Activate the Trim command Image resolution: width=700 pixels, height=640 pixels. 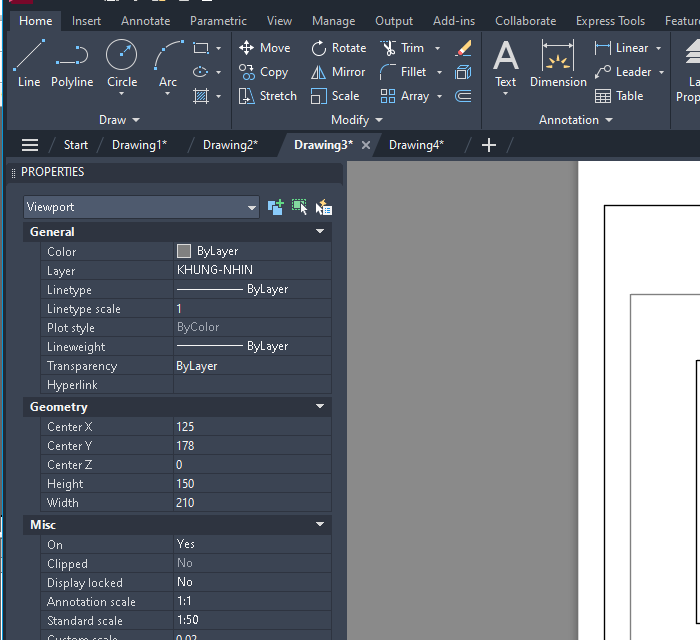(402, 48)
